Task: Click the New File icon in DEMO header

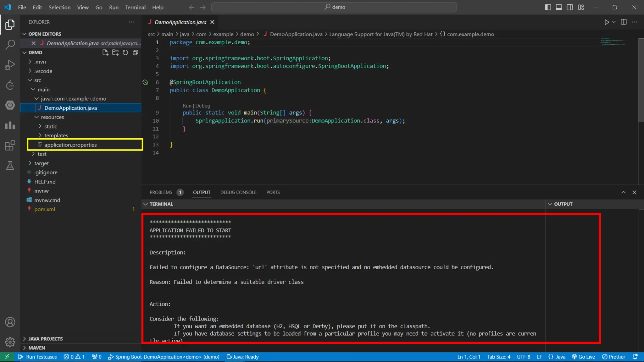Action: (105, 52)
